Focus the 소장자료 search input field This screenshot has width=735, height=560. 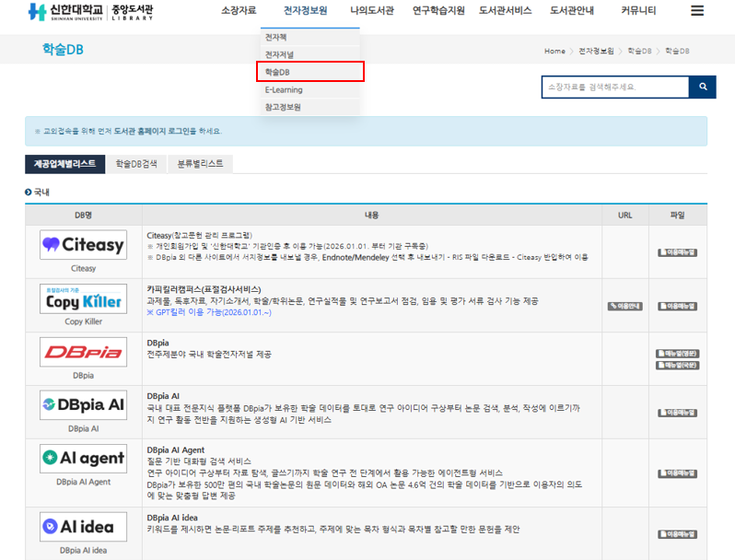(615, 87)
